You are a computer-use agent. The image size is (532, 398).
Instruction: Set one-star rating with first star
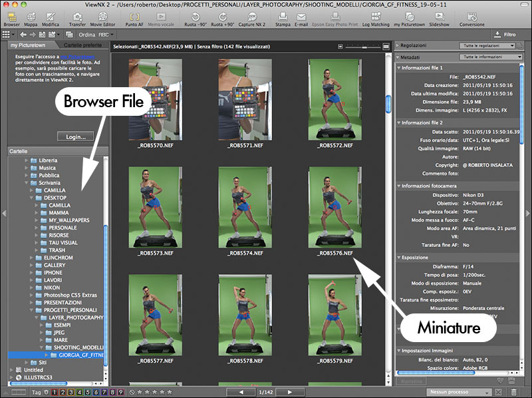click(140, 392)
